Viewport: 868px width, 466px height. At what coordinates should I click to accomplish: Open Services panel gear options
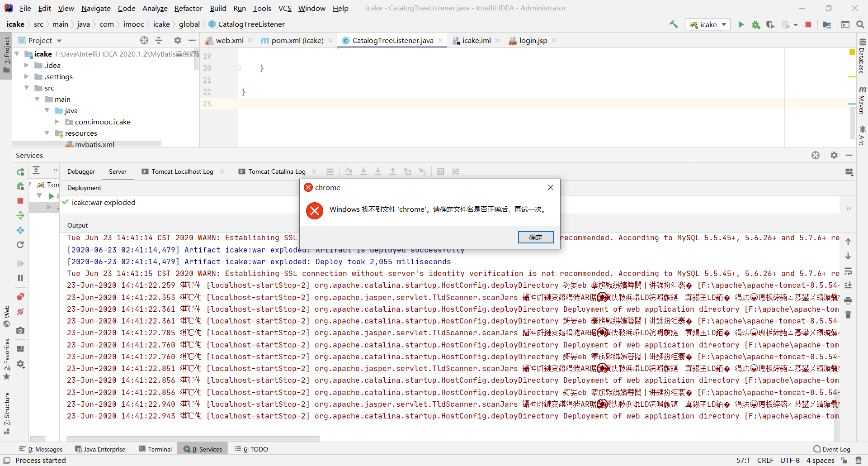tap(834, 155)
